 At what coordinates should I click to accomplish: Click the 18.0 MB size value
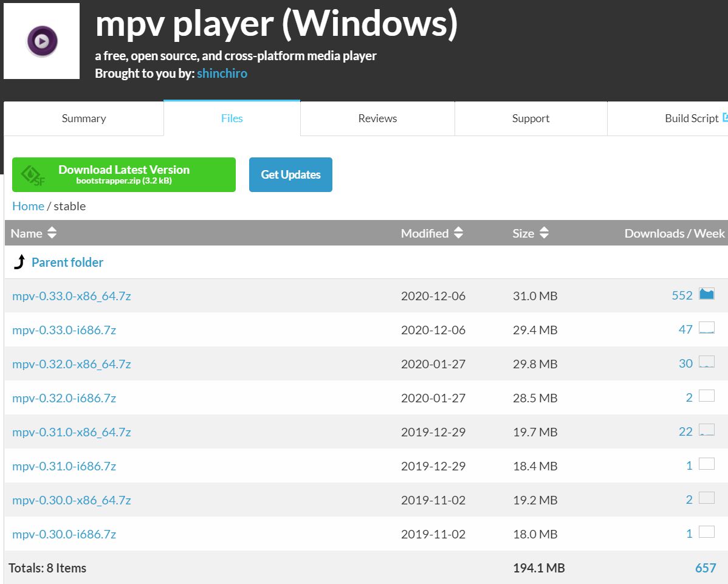[x=535, y=534]
